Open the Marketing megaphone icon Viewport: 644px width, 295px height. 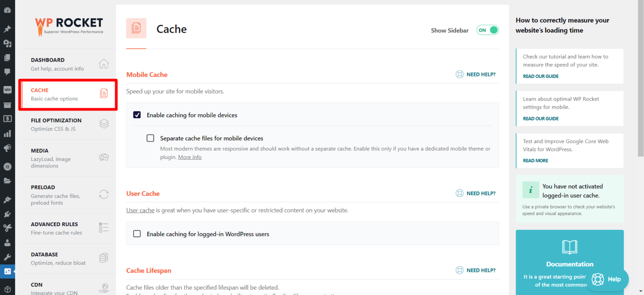(7, 147)
